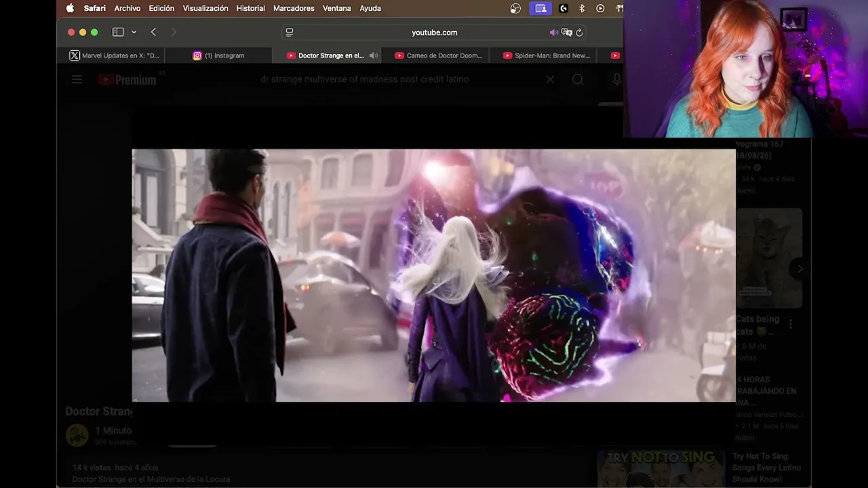
Task: Click the youtube.com address field
Action: click(434, 32)
